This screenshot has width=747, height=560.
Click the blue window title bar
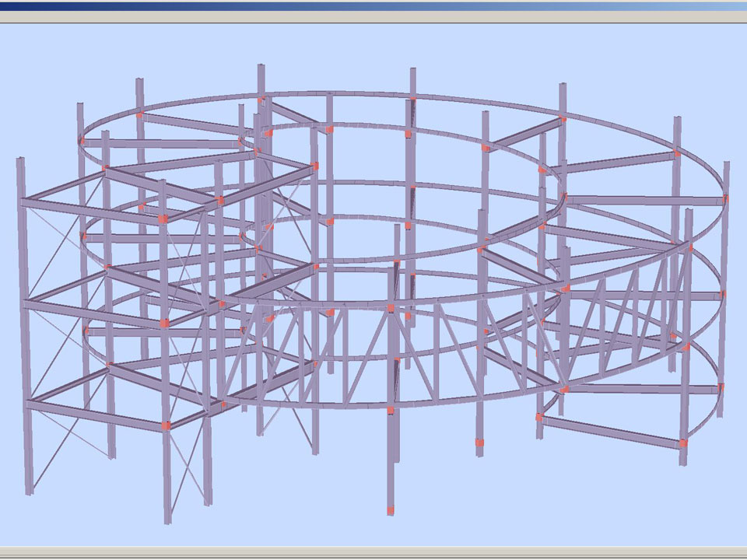[373, 5]
